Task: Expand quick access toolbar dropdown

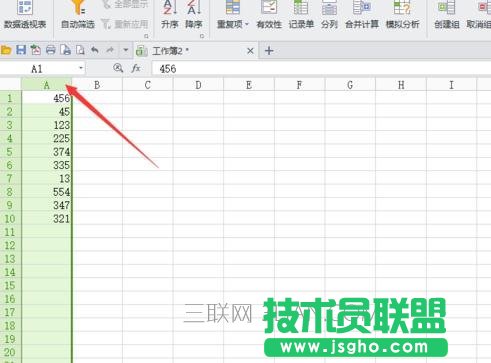Action: point(126,50)
